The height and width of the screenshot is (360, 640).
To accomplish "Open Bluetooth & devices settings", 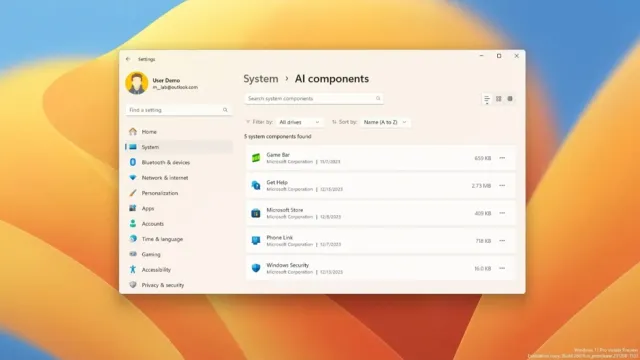I will pos(179,162).
